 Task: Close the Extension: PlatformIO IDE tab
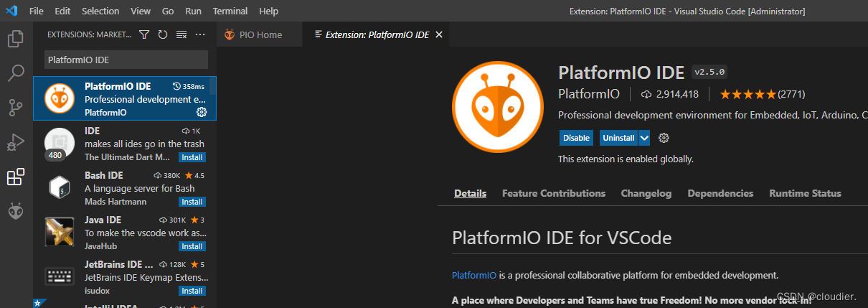[x=440, y=34]
